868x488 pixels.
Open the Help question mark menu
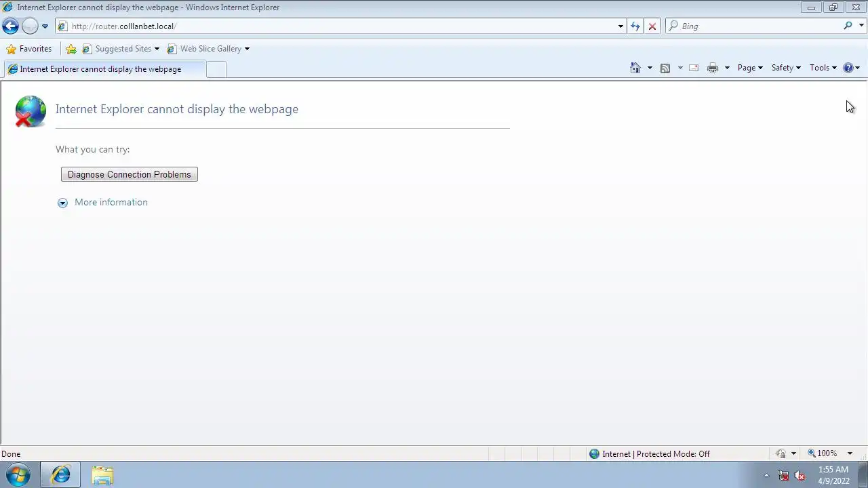(x=851, y=68)
